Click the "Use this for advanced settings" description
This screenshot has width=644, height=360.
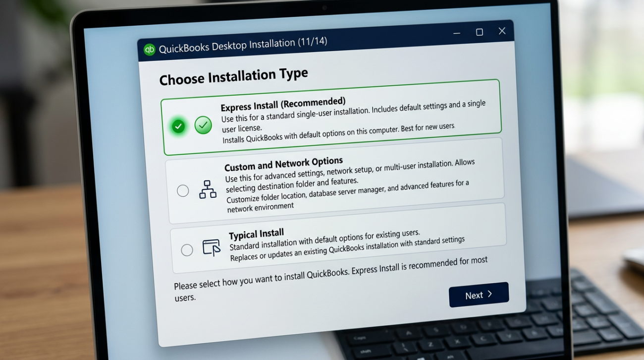350,176
